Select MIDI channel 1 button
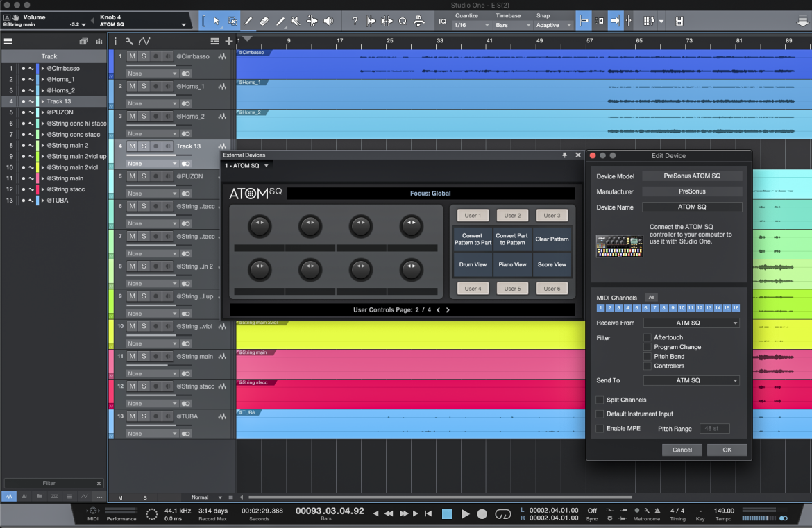The image size is (812, 528). 601,308
